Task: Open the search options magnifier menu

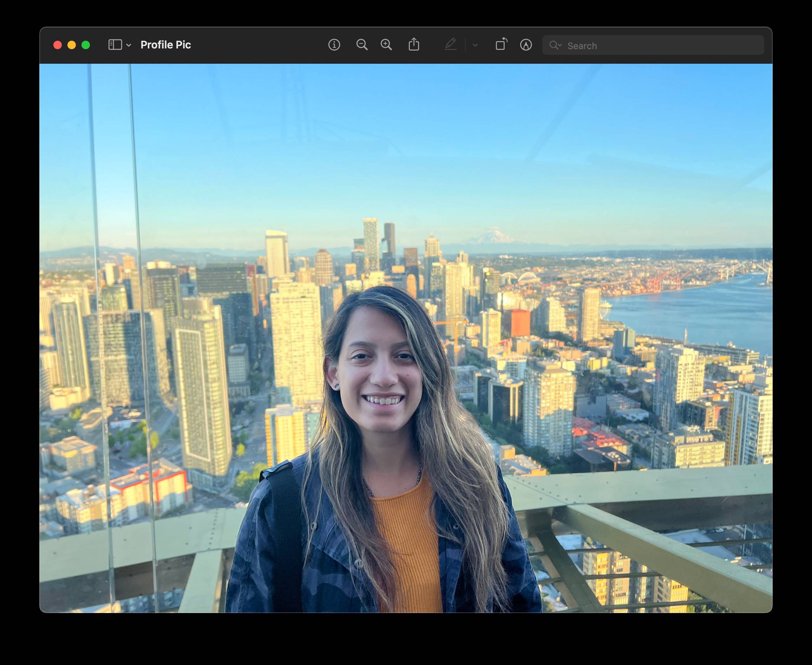Action: tap(555, 45)
